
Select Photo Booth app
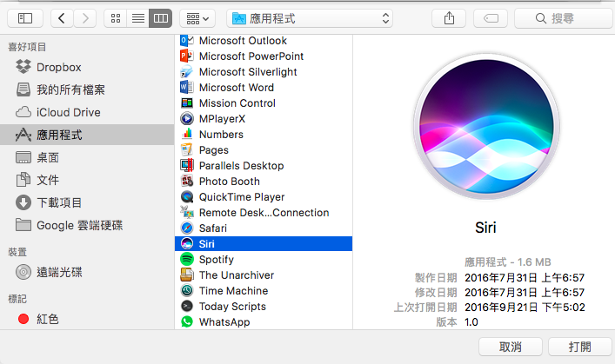tap(264, 182)
